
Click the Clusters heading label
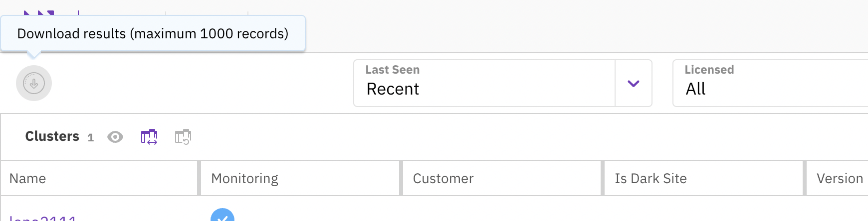52,136
